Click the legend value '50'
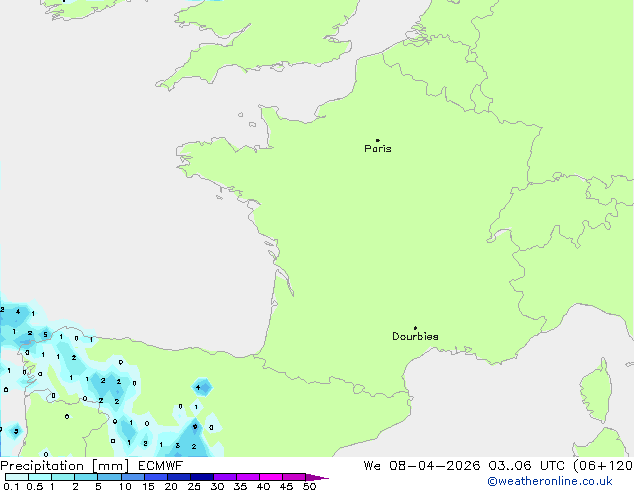The height and width of the screenshot is (490, 634). pos(309,486)
